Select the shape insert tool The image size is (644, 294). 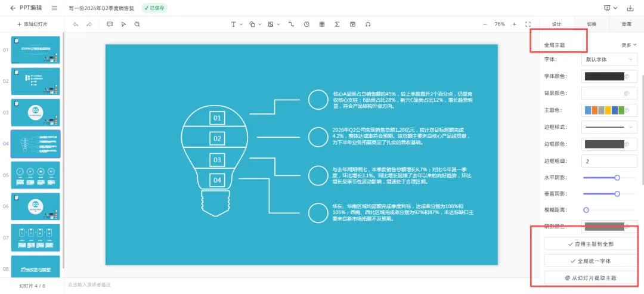[252, 24]
